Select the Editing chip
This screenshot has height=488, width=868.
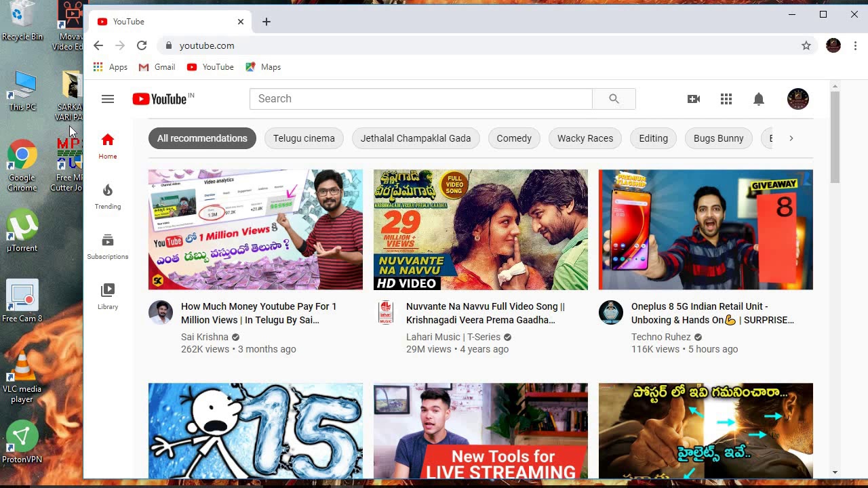[654, 138]
